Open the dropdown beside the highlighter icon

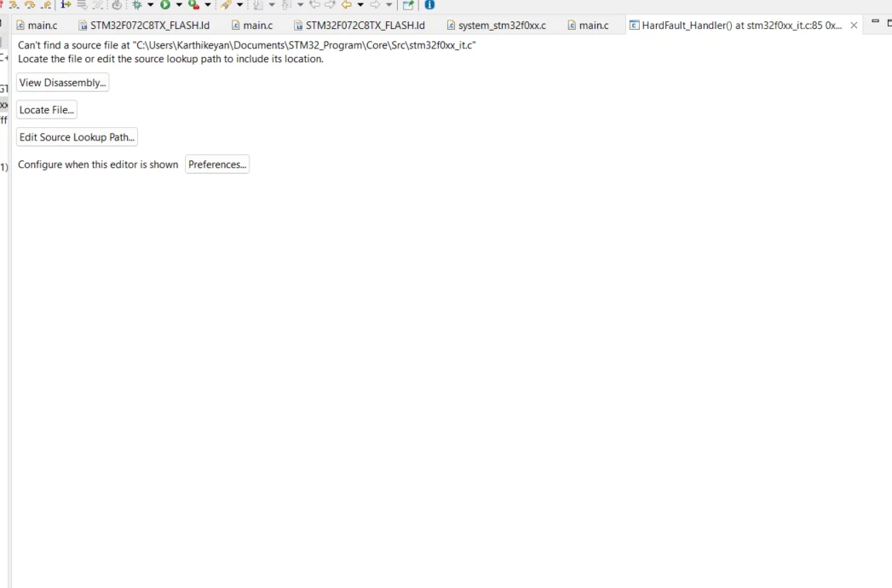coord(240,4)
